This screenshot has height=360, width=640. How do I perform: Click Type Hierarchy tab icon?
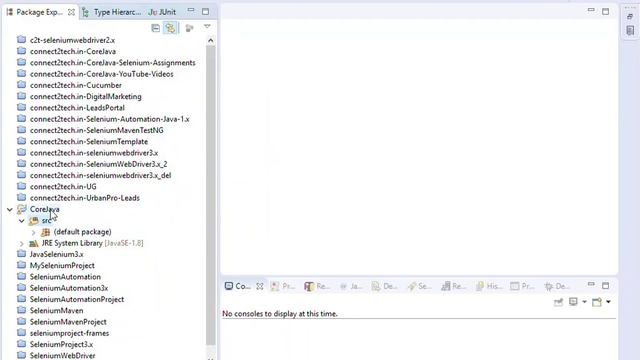pyautogui.click(x=85, y=12)
